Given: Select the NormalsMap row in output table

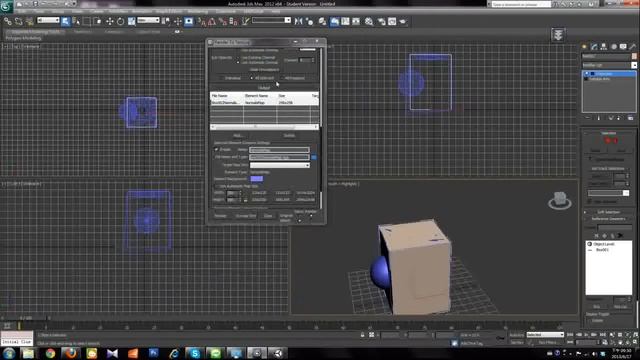Looking at the screenshot, I should pos(264,102).
